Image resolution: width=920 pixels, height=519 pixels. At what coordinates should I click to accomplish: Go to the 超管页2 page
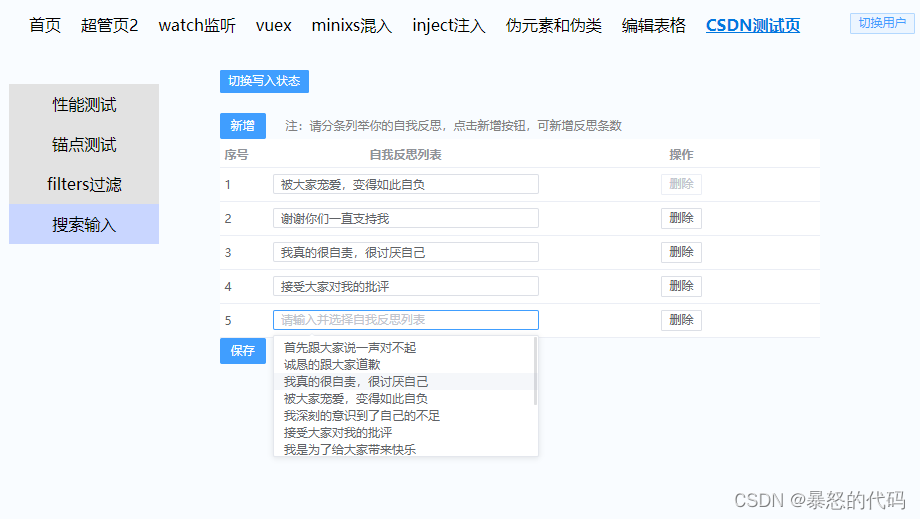(109, 25)
